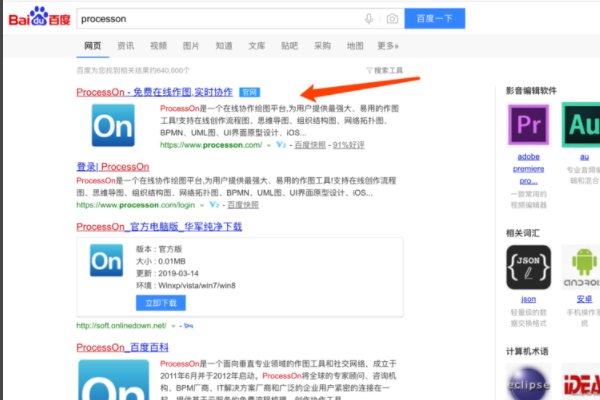Open 百度快照 of login result
Image resolution: width=600 pixels, height=400 pixels.
[x=243, y=205]
